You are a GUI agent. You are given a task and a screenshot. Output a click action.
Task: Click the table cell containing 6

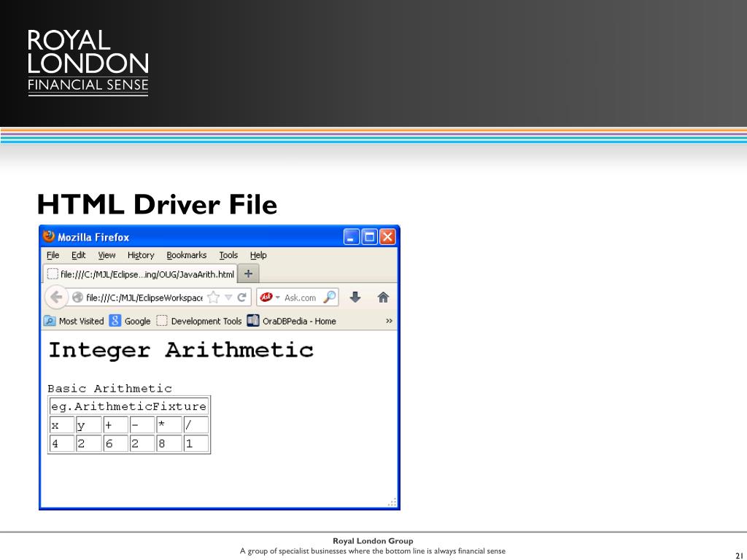click(x=116, y=443)
